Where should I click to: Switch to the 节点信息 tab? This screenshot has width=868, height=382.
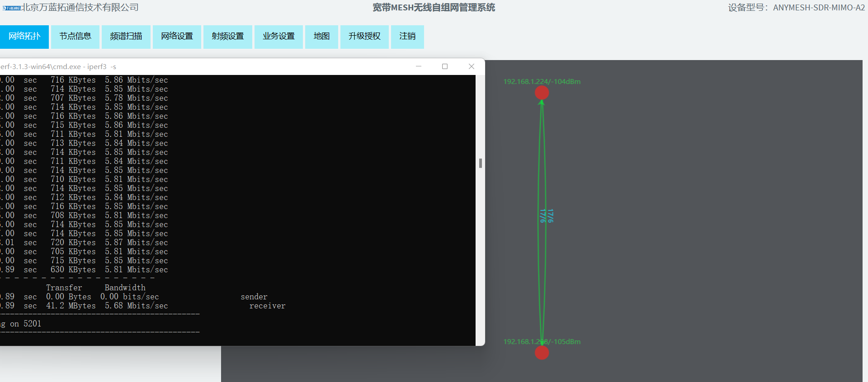click(75, 37)
